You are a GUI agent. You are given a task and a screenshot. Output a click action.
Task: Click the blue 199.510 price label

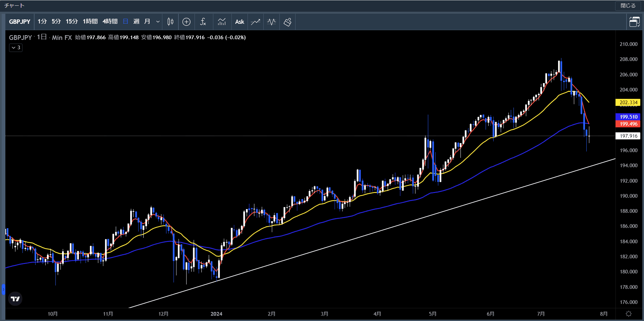pyautogui.click(x=628, y=117)
